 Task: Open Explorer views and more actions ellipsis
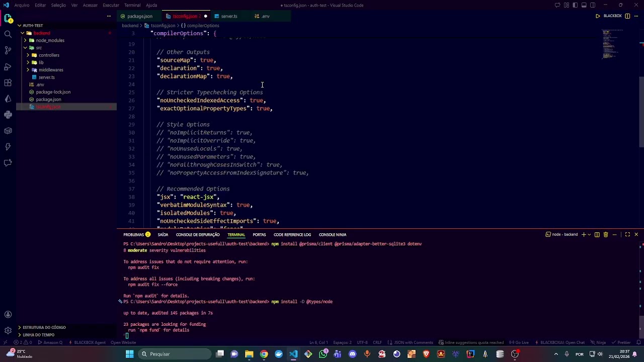point(109,16)
